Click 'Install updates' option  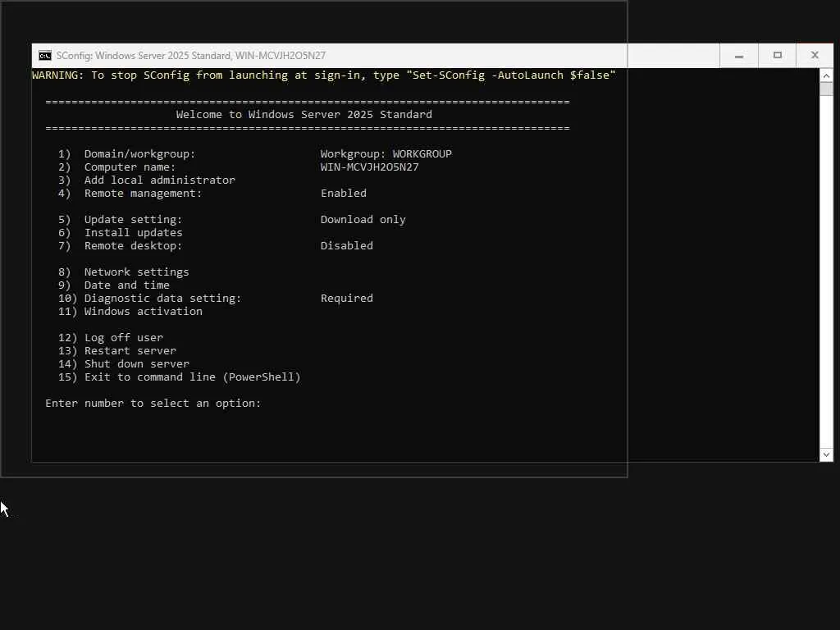click(121, 233)
